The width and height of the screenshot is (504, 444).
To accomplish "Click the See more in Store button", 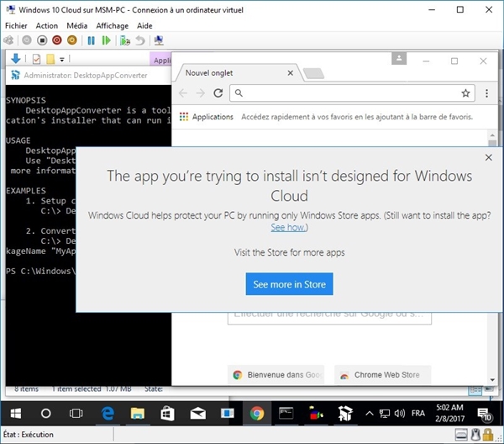I will click(x=289, y=284).
